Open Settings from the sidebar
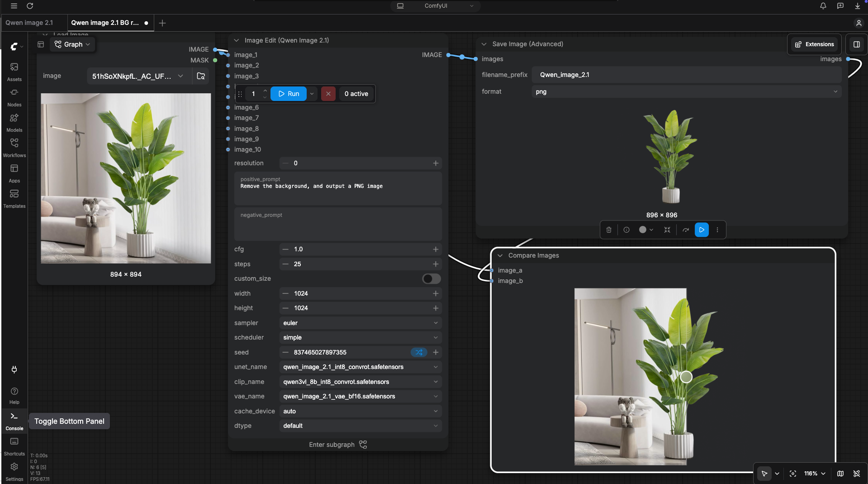The image size is (868, 484). coord(14,471)
